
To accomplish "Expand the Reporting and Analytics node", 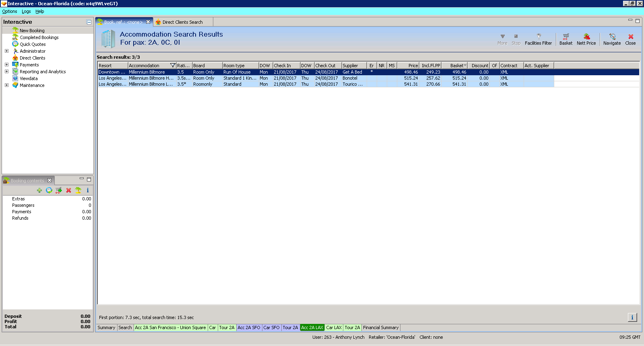I will (6, 72).
